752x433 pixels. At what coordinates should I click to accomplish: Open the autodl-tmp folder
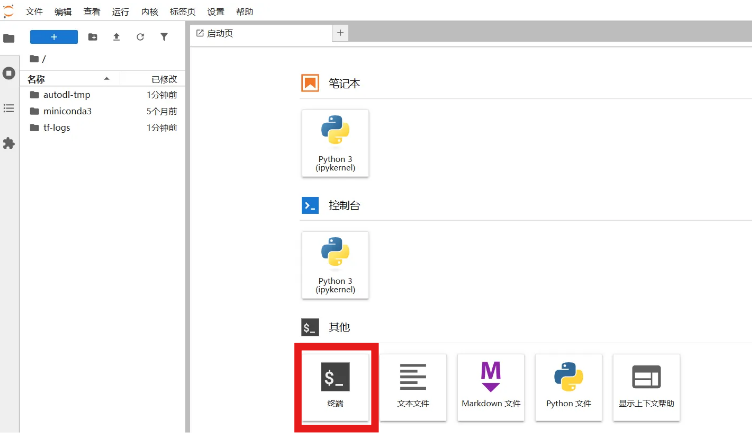coord(67,95)
